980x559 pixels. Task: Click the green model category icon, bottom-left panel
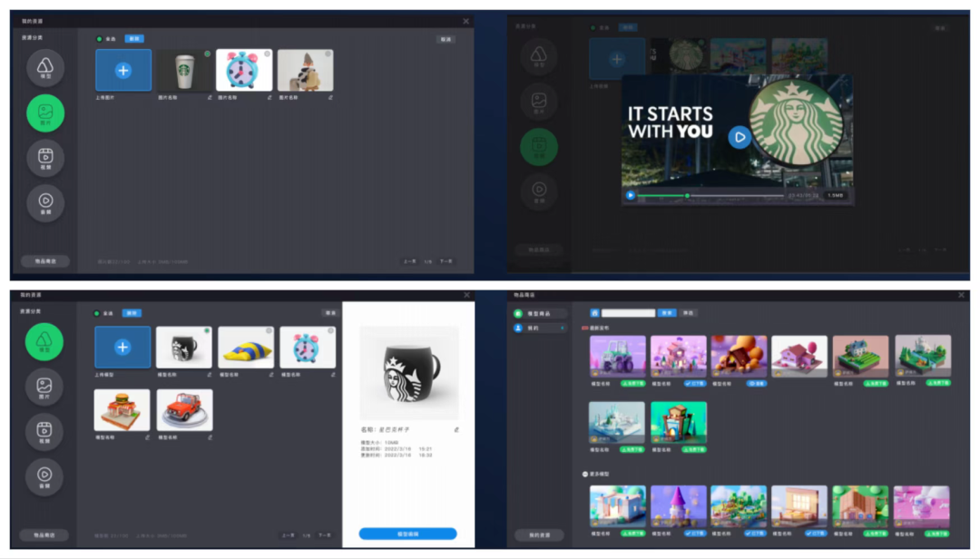tap(44, 341)
